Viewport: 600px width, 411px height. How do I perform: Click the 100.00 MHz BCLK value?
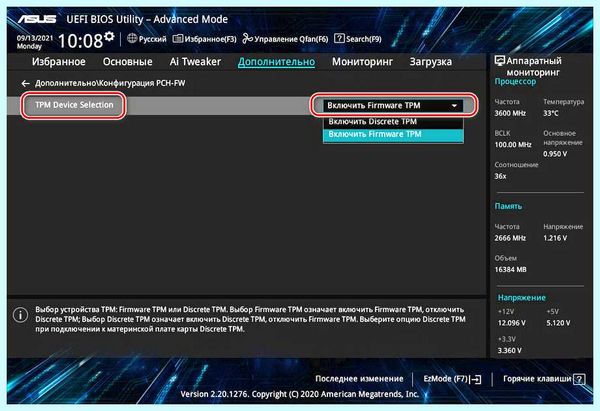513,145
